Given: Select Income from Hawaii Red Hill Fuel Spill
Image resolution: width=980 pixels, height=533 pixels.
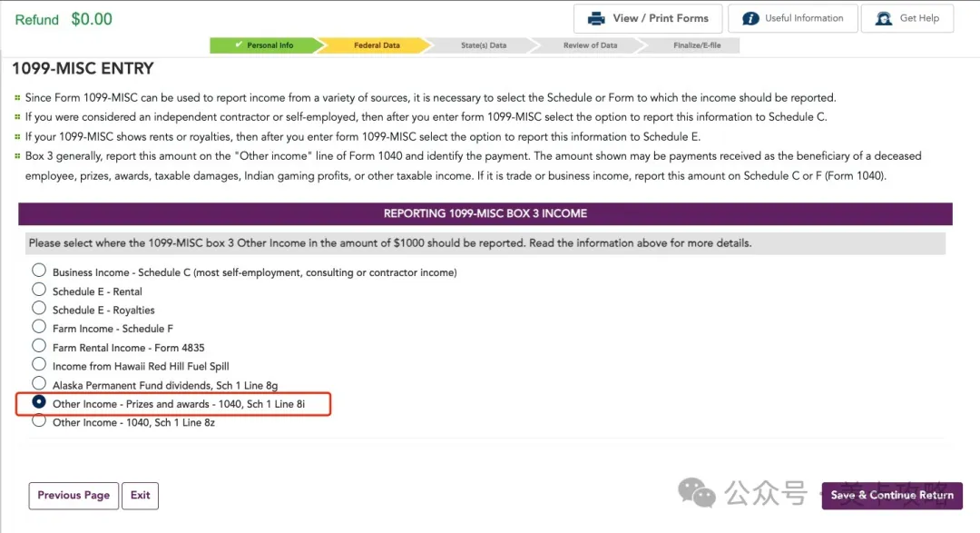Looking at the screenshot, I should (x=39, y=365).
